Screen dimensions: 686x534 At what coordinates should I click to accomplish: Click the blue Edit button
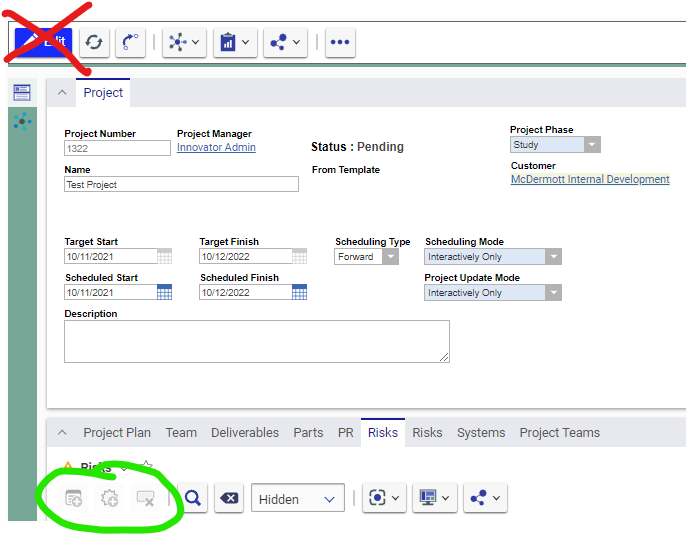point(43,42)
